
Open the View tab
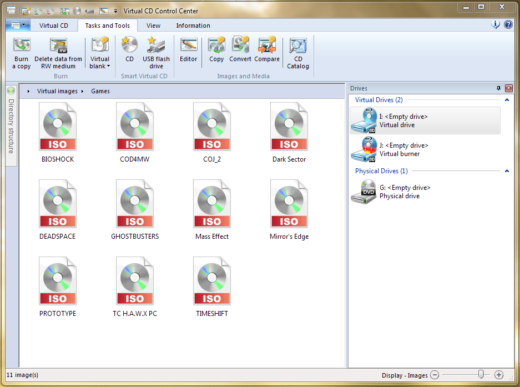point(153,25)
